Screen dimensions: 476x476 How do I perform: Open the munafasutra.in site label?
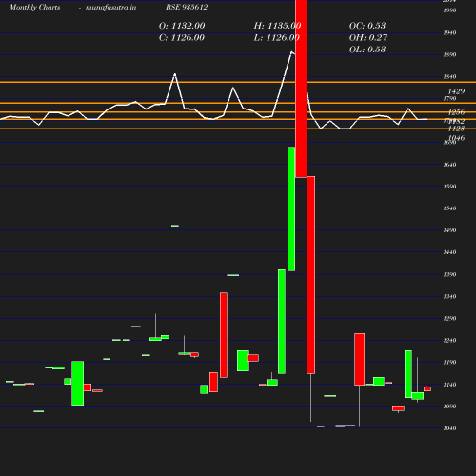tap(110, 7)
